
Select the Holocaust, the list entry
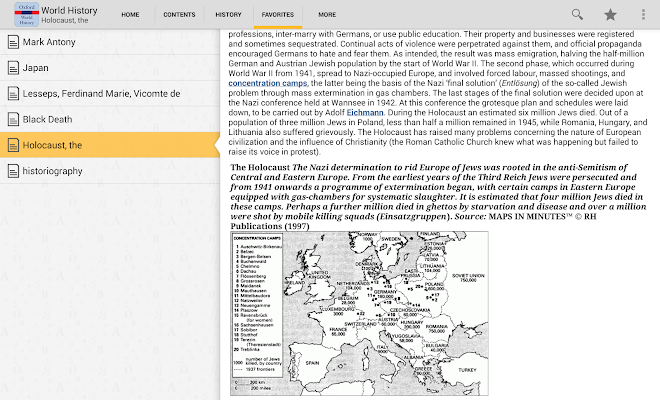point(110,145)
